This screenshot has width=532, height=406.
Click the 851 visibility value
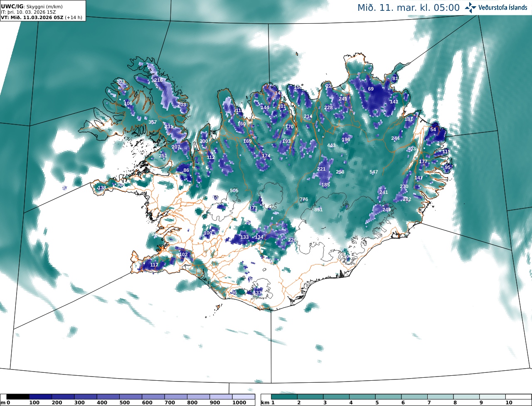[318, 210]
